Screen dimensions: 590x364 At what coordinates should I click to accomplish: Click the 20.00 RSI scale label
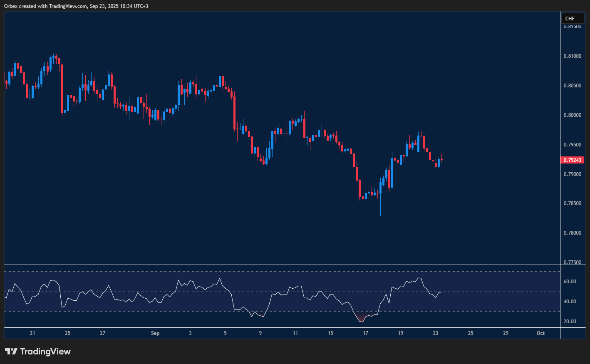pyautogui.click(x=570, y=322)
